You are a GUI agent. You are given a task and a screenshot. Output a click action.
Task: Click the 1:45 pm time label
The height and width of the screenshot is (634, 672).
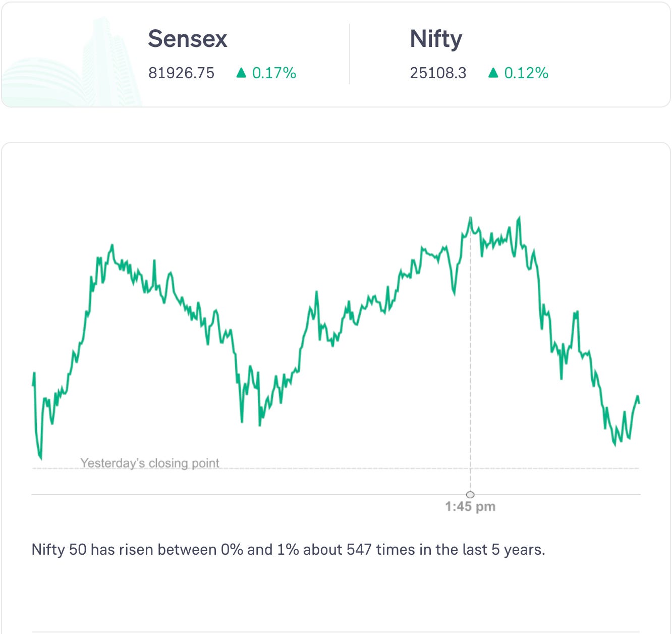tap(470, 507)
